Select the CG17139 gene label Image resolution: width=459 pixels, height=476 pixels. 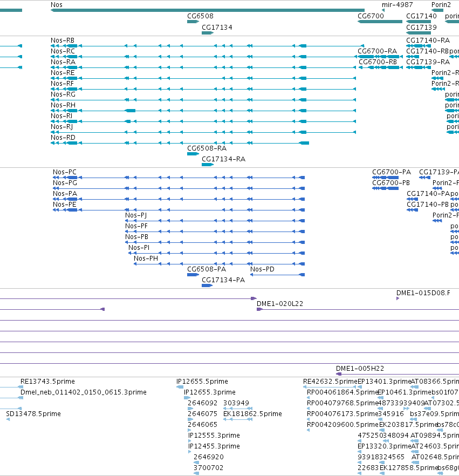point(421,28)
